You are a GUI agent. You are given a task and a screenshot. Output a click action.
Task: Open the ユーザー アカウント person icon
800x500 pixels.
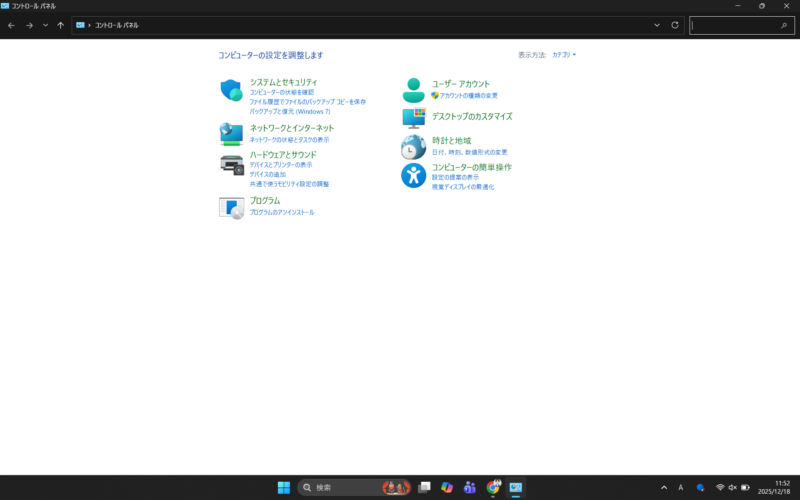point(413,90)
